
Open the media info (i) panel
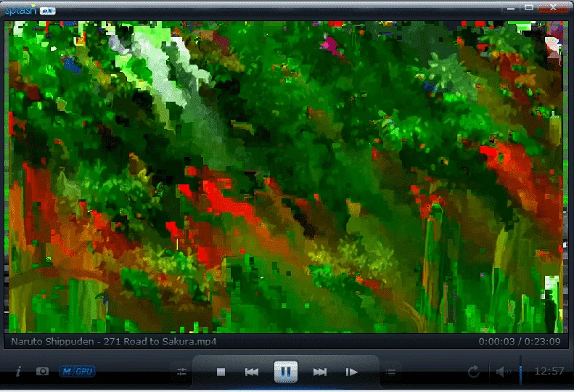[18, 372]
